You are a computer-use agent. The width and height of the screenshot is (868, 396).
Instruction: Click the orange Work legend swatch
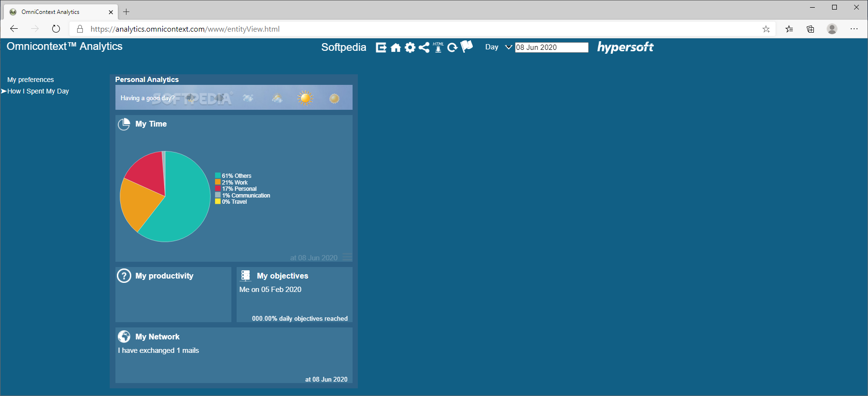(218, 182)
